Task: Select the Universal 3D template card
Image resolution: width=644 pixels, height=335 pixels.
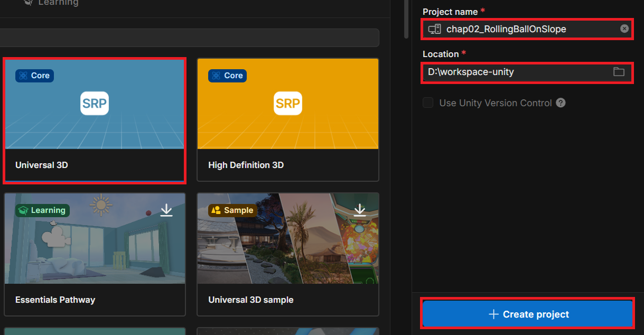Action: [x=95, y=120]
